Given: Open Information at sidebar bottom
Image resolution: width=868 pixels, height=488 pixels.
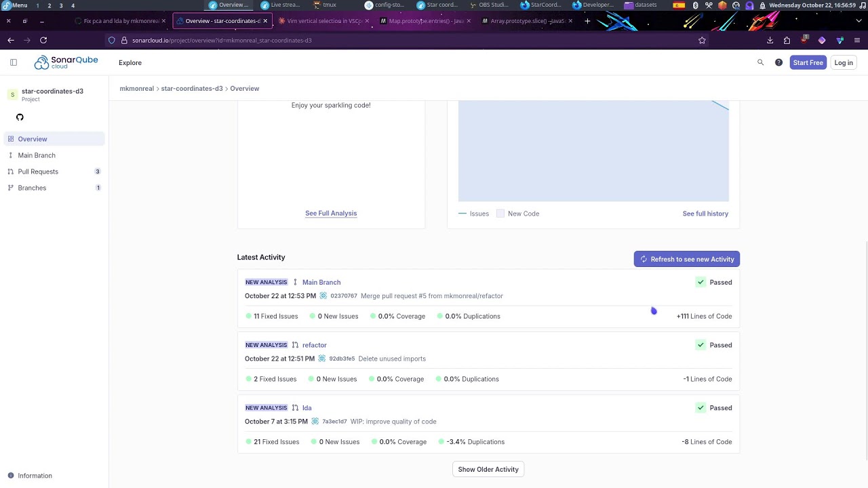Looking at the screenshot, I should tap(30, 476).
